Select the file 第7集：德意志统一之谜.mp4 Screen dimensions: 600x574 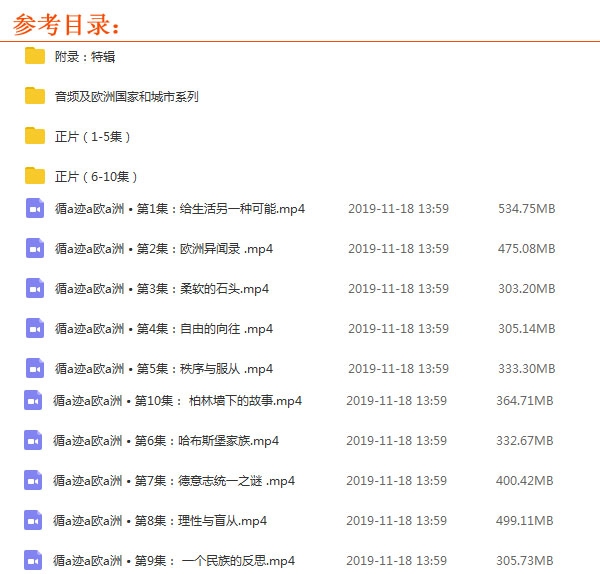pyautogui.click(x=174, y=481)
